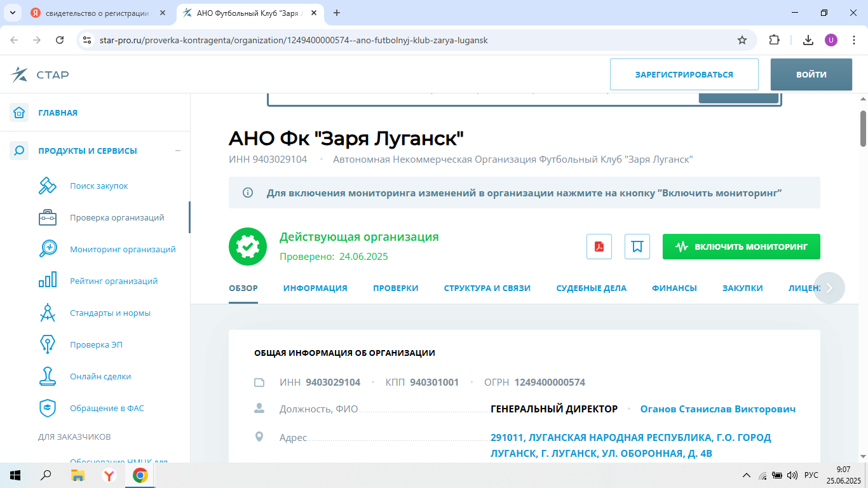Open File Explorer from taskbar
The width and height of the screenshot is (868, 488).
pyautogui.click(x=78, y=475)
